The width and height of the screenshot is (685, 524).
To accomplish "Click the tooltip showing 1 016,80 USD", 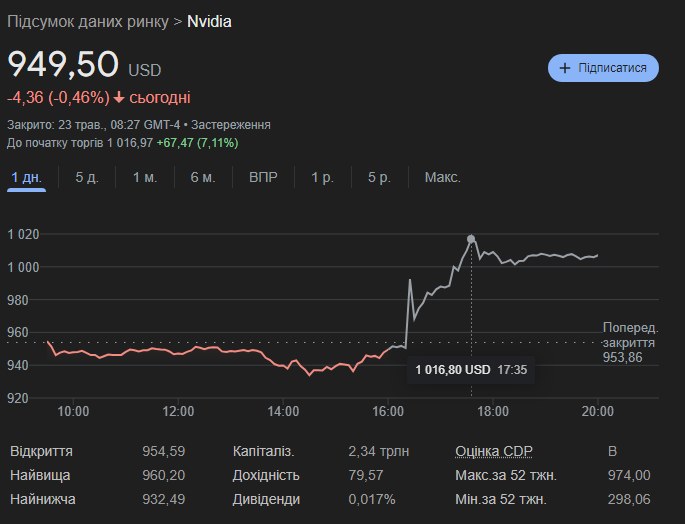I will click(x=471, y=370).
